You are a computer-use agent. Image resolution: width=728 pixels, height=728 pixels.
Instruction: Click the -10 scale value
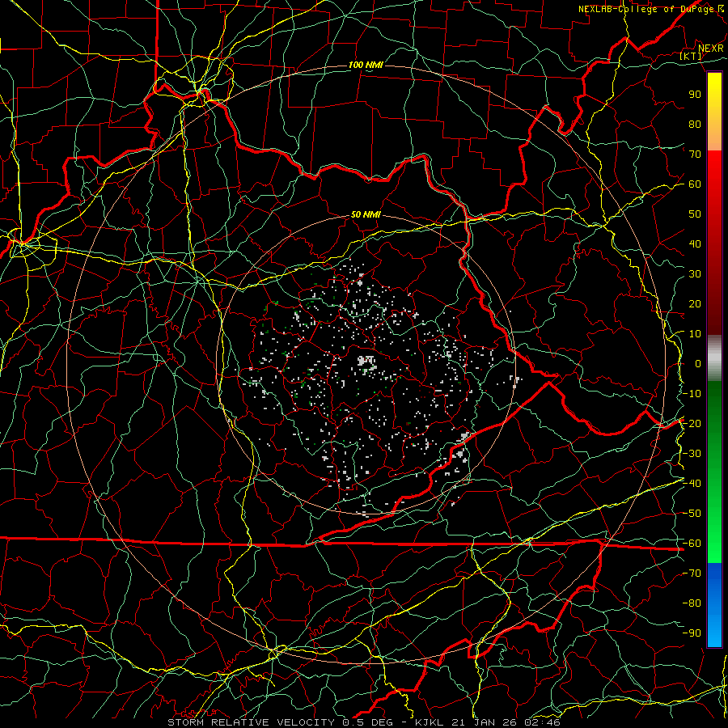[692, 394]
